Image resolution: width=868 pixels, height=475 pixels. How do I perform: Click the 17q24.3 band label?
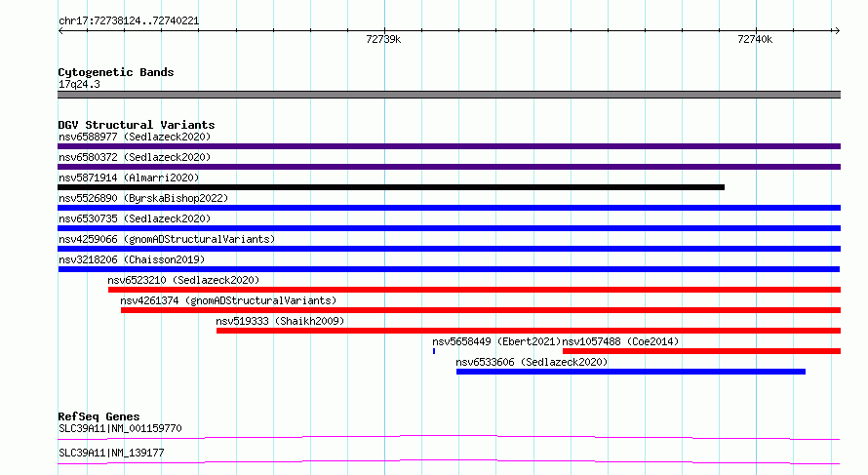[79, 84]
